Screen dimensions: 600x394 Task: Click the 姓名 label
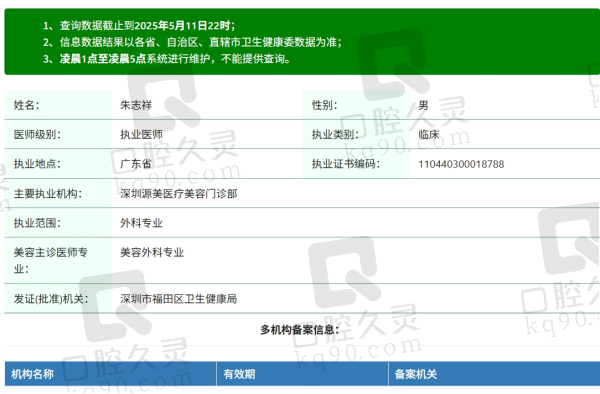26,105
